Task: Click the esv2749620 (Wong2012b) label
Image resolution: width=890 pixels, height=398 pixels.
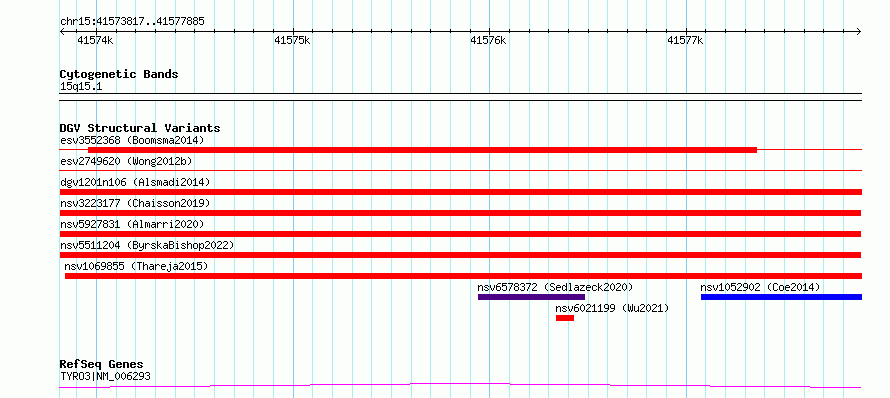Action: (126, 161)
